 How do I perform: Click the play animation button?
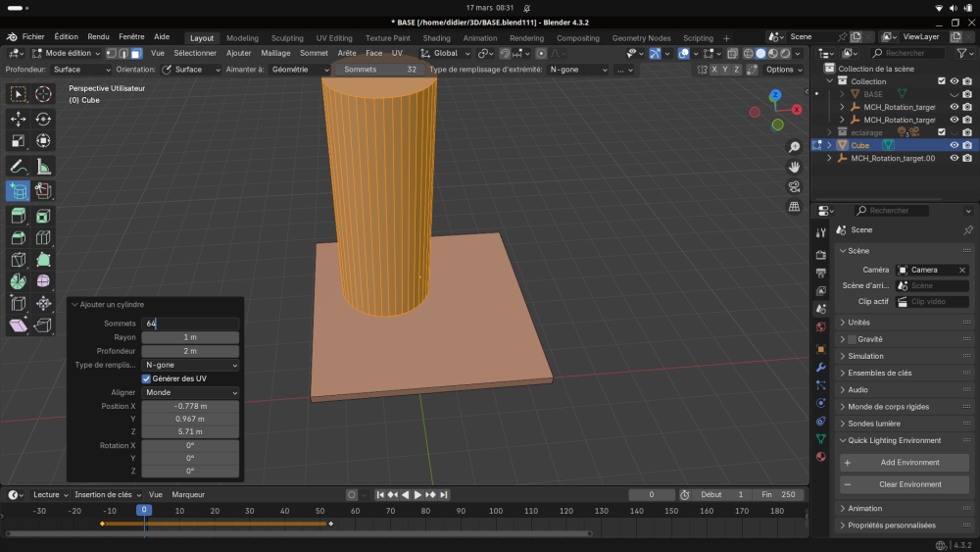(417, 495)
